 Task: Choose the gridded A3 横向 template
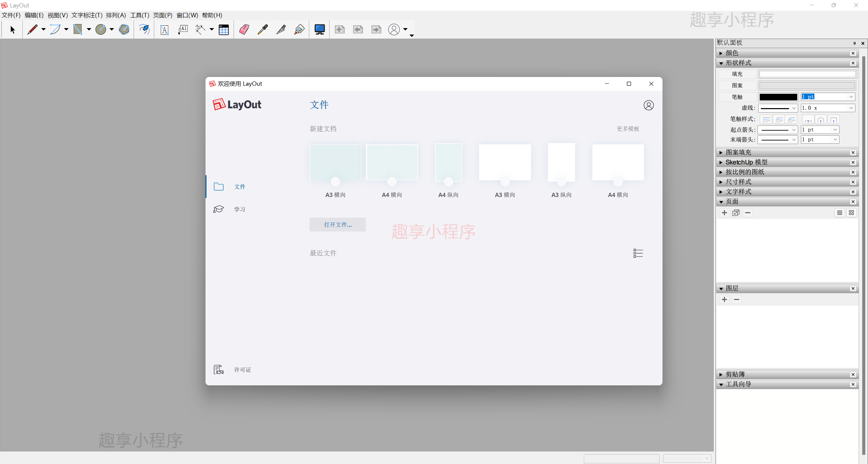335,163
